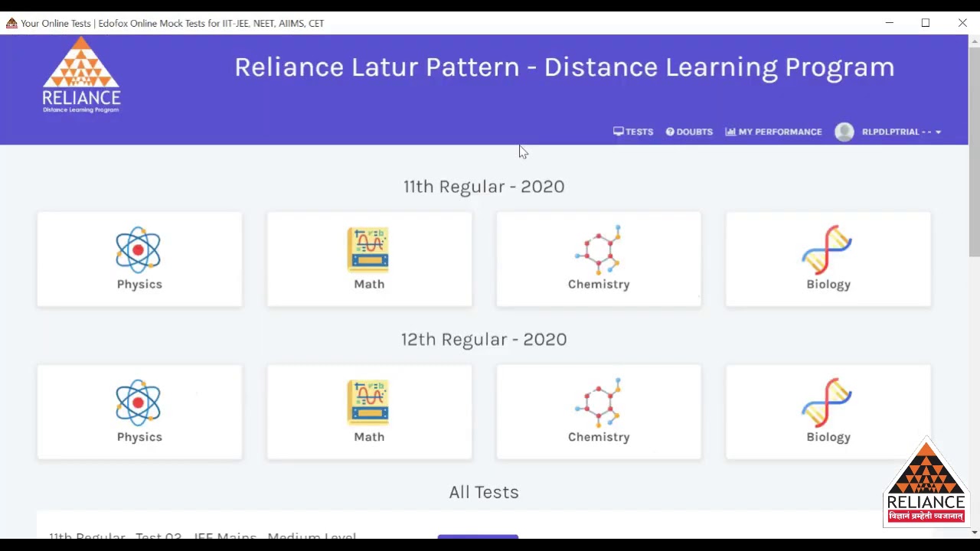Viewport: 980px width, 551px height.
Task: Select Math label under 11th Regular - 2020
Action: click(x=369, y=284)
